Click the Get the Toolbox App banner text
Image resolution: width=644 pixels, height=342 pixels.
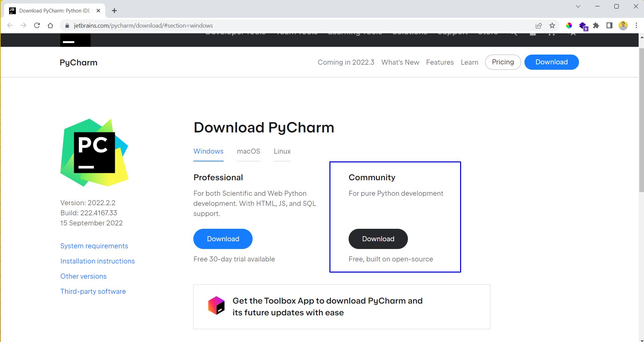tap(327, 307)
